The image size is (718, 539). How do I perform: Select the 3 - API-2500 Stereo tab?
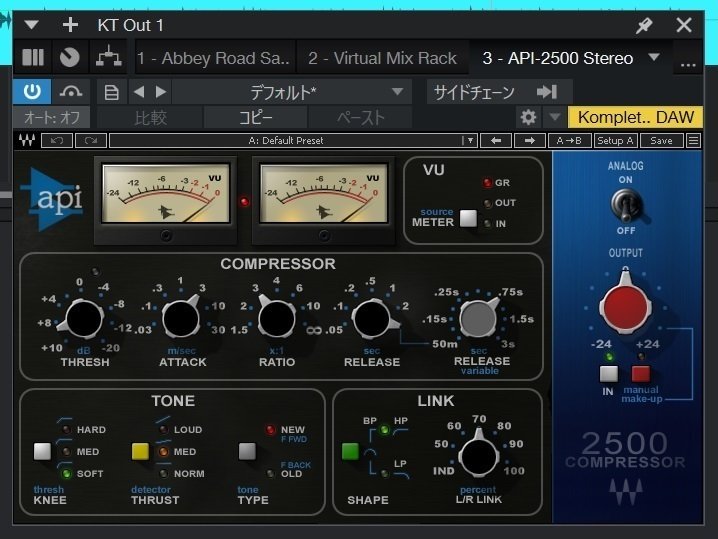558,58
